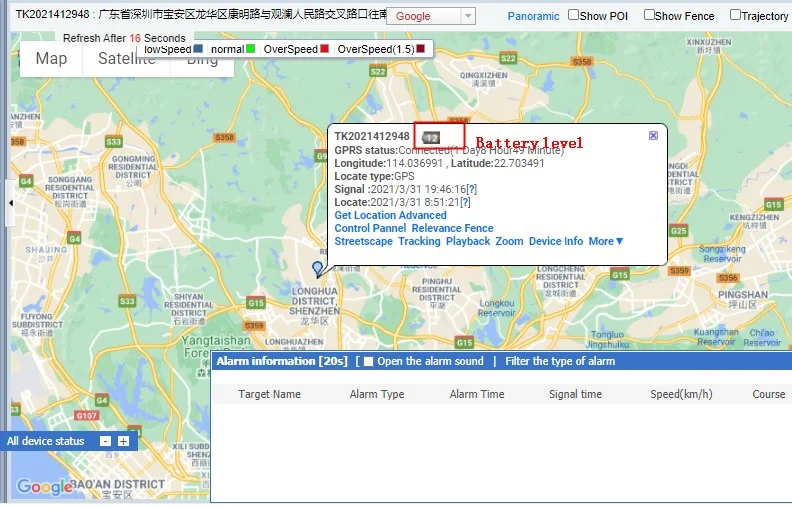Click the Alarm information [20s] title

[282, 361]
